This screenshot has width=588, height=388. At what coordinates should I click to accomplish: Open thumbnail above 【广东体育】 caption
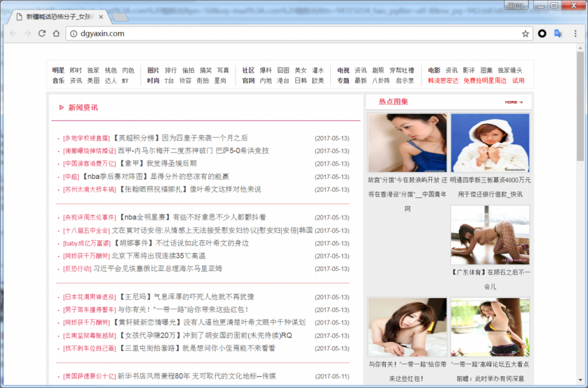490,235
